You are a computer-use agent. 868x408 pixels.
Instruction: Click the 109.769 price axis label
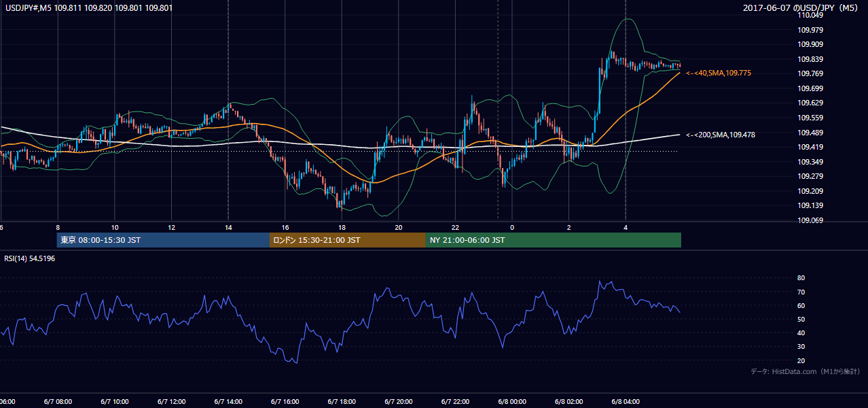tap(811, 73)
